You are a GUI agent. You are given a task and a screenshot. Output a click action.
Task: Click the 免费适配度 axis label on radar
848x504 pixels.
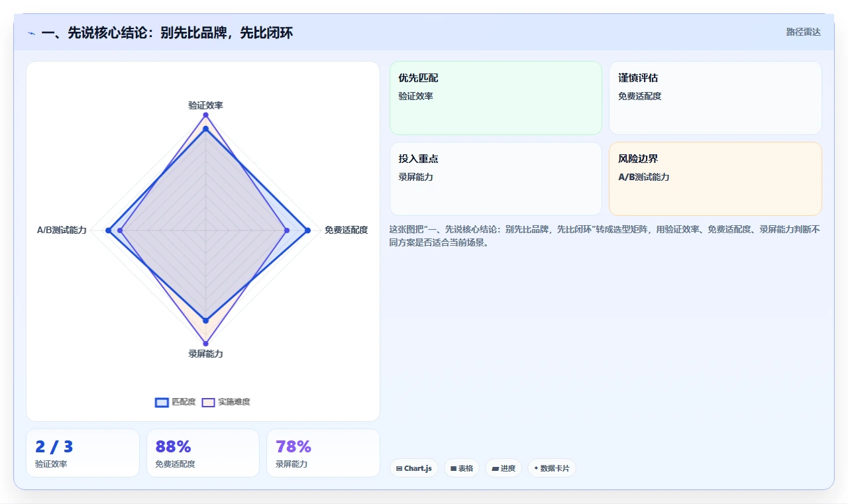point(346,230)
